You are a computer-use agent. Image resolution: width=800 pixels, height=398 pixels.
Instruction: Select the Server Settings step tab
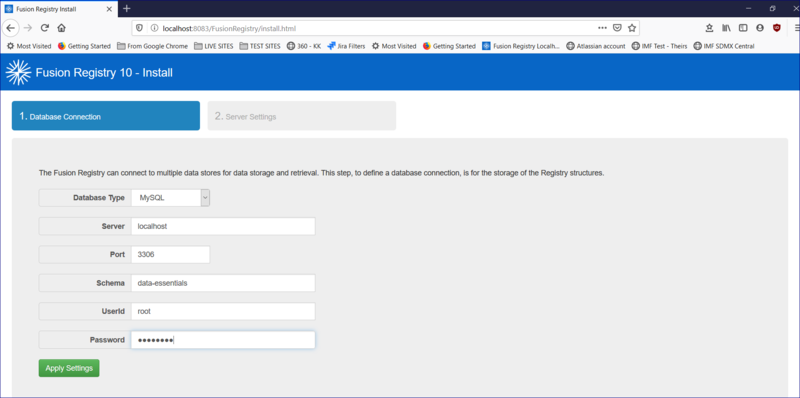click(x=302, y=116)
